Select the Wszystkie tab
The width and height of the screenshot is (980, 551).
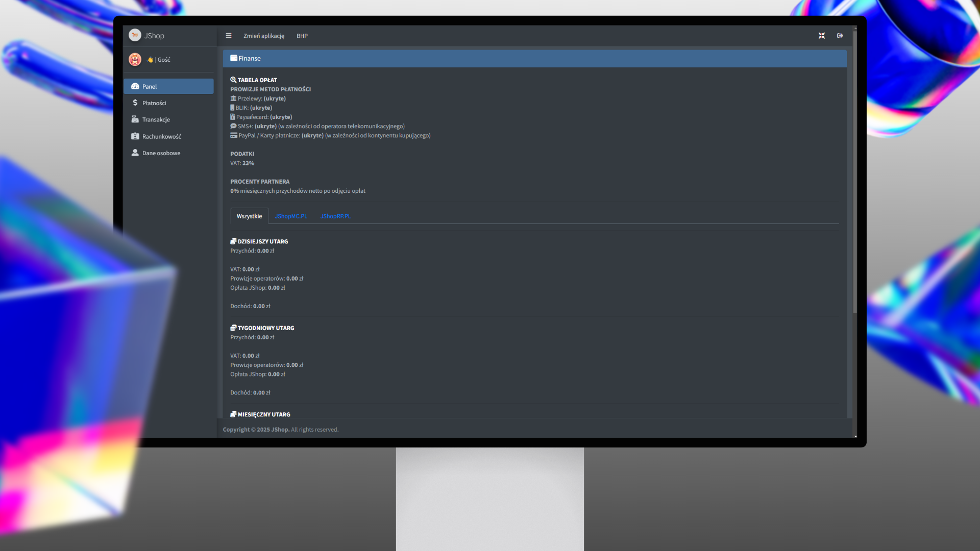click(x=250, y=216)
